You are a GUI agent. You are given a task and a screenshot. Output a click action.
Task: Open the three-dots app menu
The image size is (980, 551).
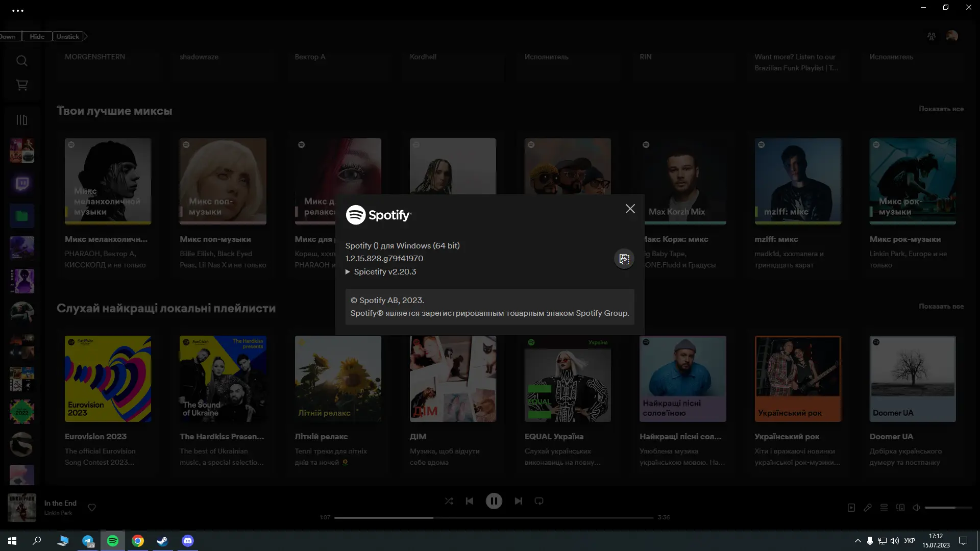[18, 10]
